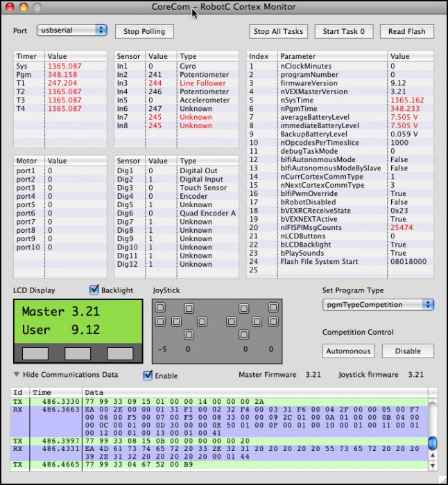Select the In3 Line Follower row

(x=176, y=83)
